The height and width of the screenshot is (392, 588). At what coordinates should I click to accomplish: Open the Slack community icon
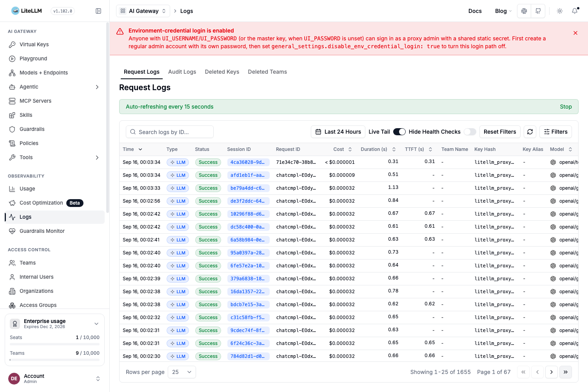(524, 11)
